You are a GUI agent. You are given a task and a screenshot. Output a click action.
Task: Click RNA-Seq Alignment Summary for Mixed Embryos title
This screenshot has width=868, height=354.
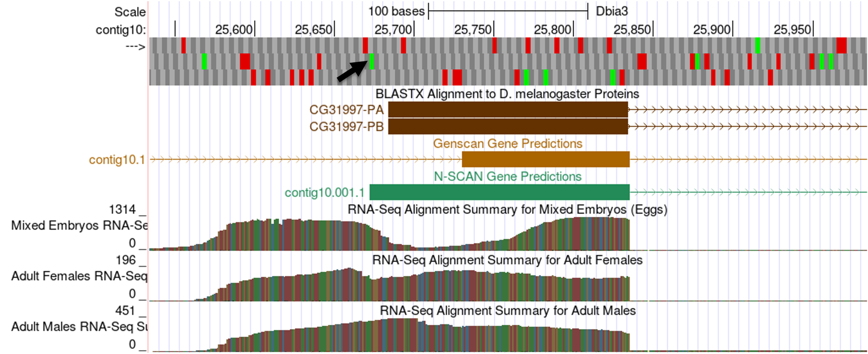tap(507, 209)
